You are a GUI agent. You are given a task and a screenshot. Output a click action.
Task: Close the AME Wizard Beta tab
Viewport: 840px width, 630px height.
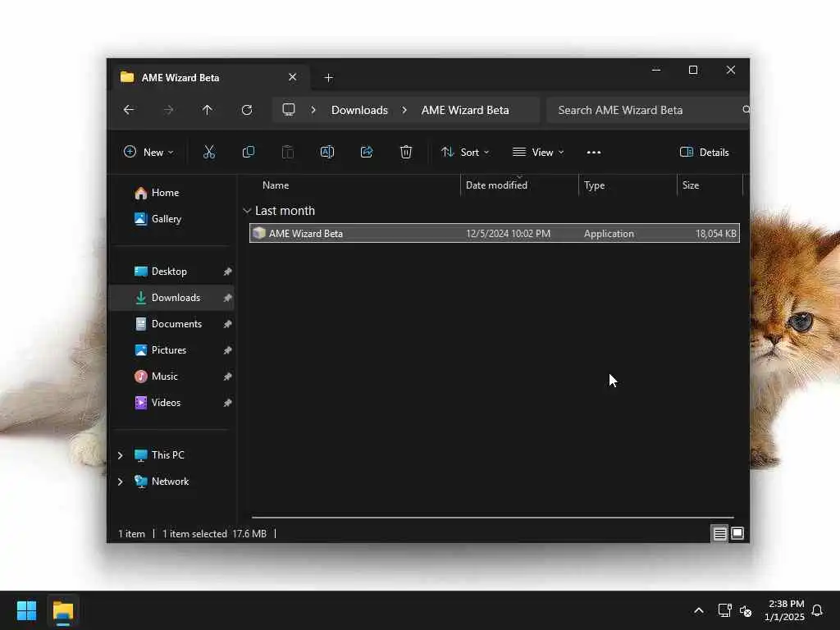(293, 77)
